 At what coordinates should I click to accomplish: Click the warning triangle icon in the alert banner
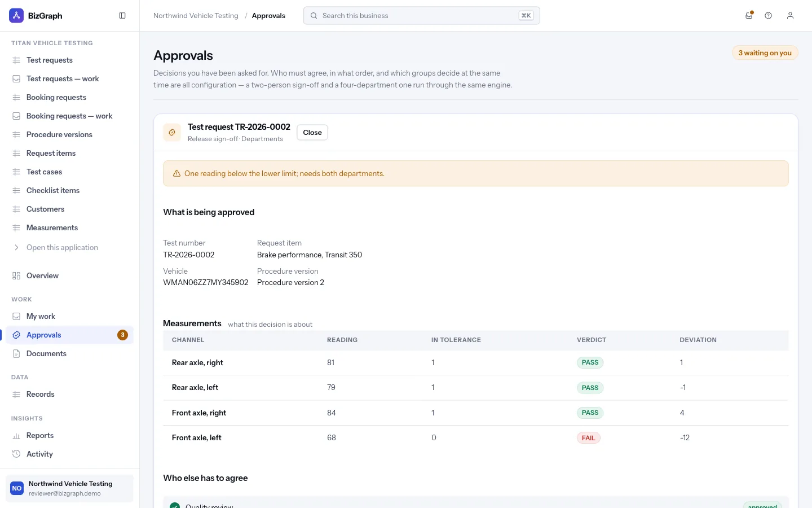176,174
